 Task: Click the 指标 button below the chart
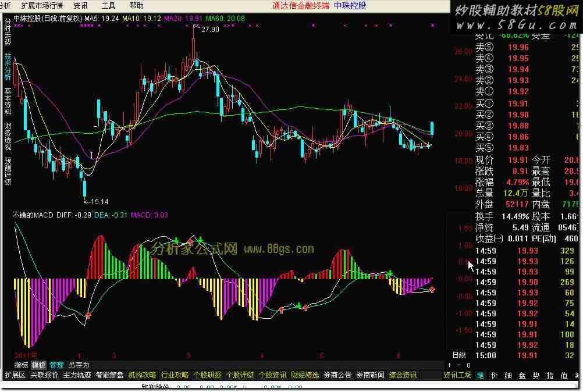click(21, 365)
